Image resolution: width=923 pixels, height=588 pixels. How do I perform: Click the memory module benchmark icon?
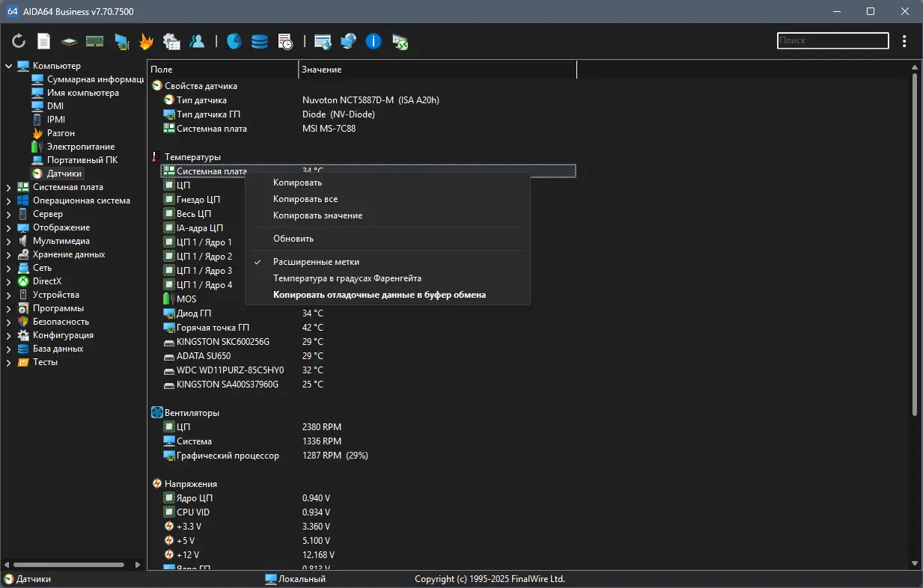94,41
